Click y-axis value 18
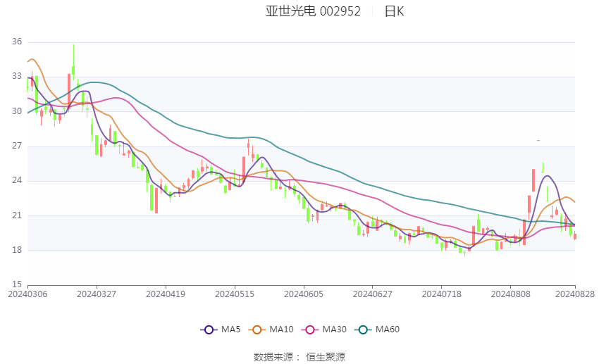 click(x=17, y=250)
